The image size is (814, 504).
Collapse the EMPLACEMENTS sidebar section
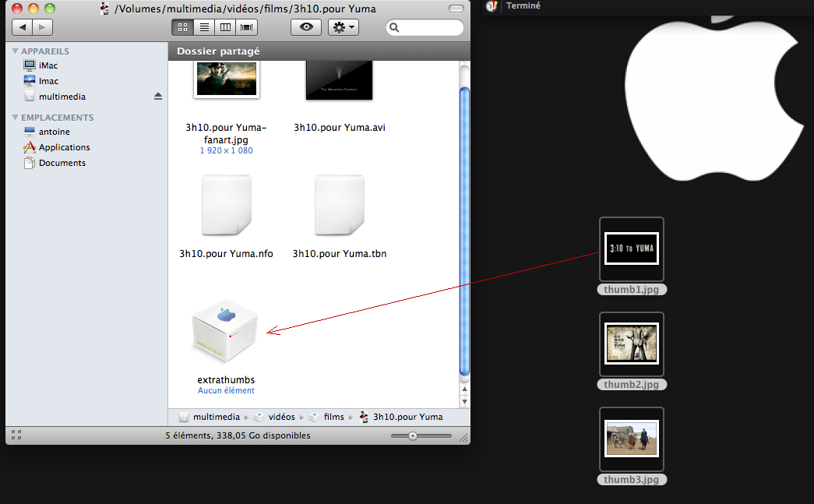point(15,118)
